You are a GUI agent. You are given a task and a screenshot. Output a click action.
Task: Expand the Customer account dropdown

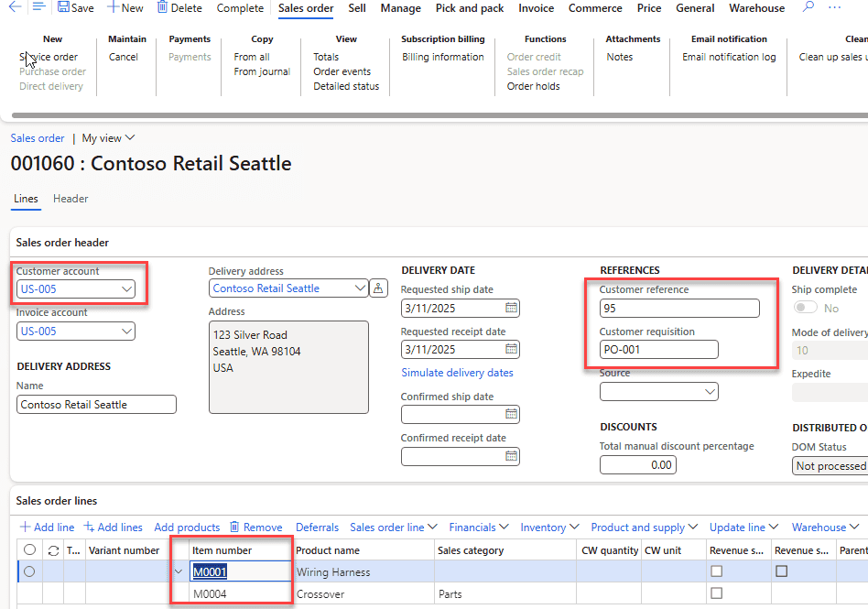pos(126,289)
